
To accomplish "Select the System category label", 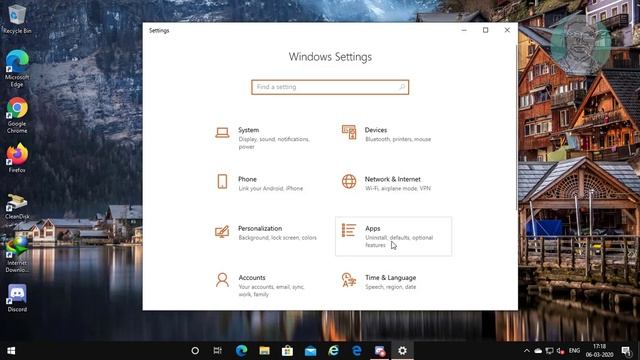I will tap(249, 130).
